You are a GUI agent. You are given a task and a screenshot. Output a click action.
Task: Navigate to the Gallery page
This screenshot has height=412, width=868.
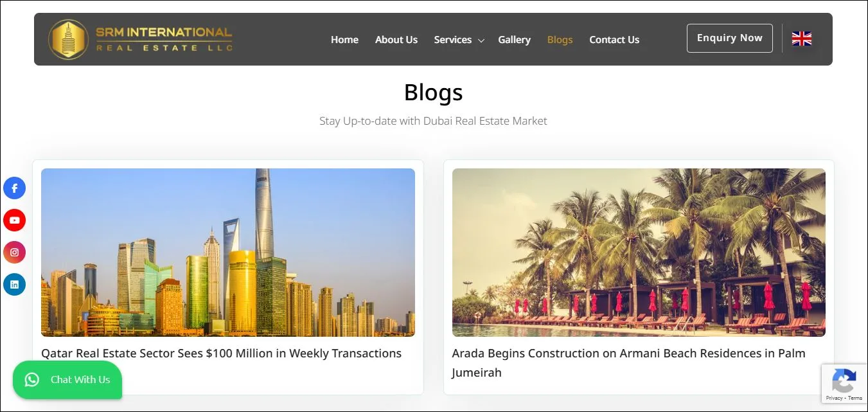coord(514,40)
